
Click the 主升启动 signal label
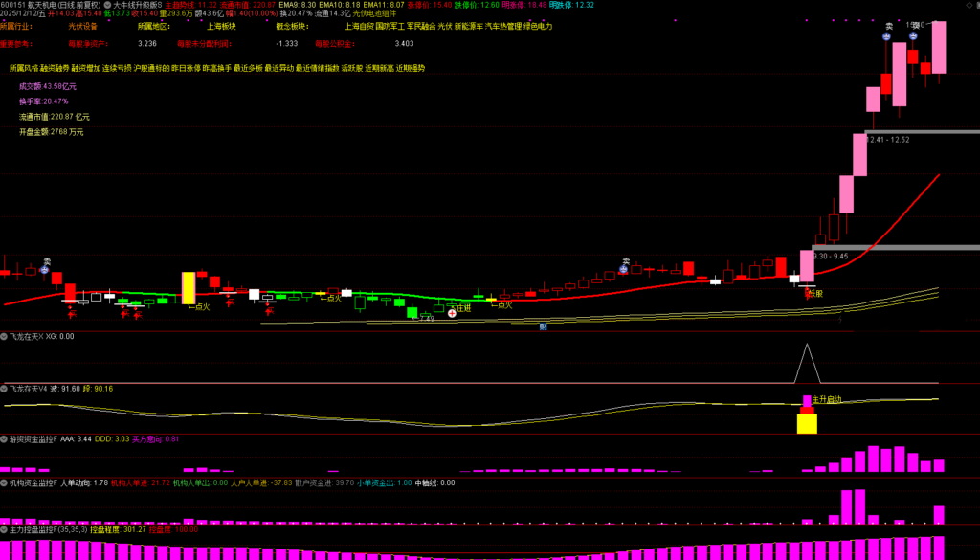(826, 399)
